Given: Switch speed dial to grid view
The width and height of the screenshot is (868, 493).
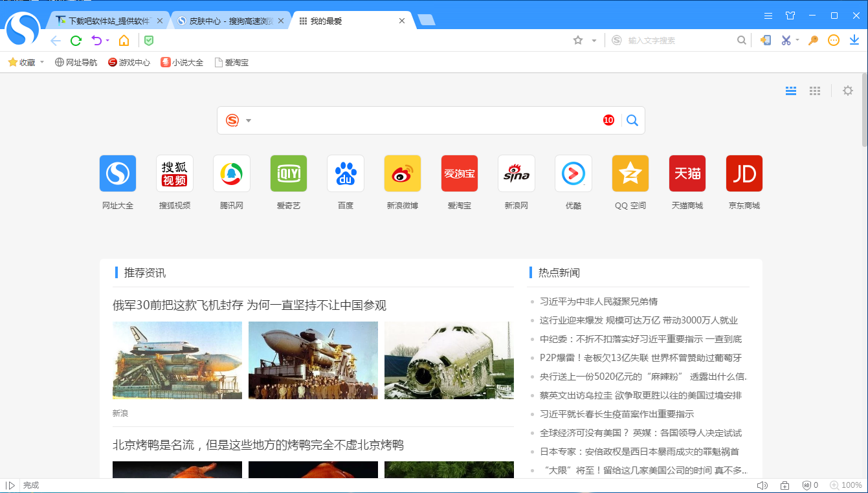Looking at the screenshot, I should [814, 91].
